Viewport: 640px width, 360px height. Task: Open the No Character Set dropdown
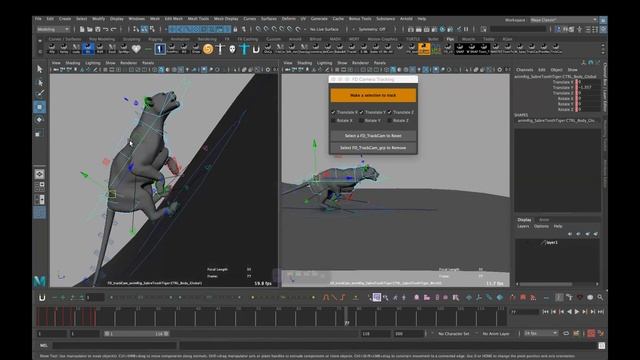click(x=453, y=334)
